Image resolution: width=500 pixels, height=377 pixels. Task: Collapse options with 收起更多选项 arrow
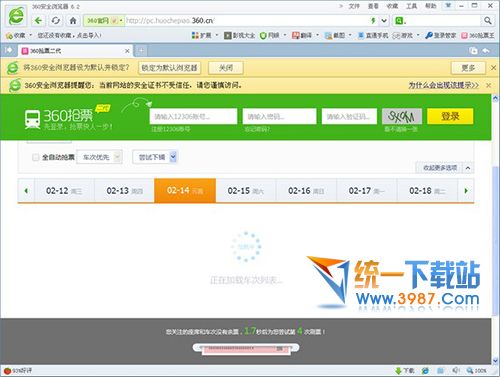pos(468,168)
